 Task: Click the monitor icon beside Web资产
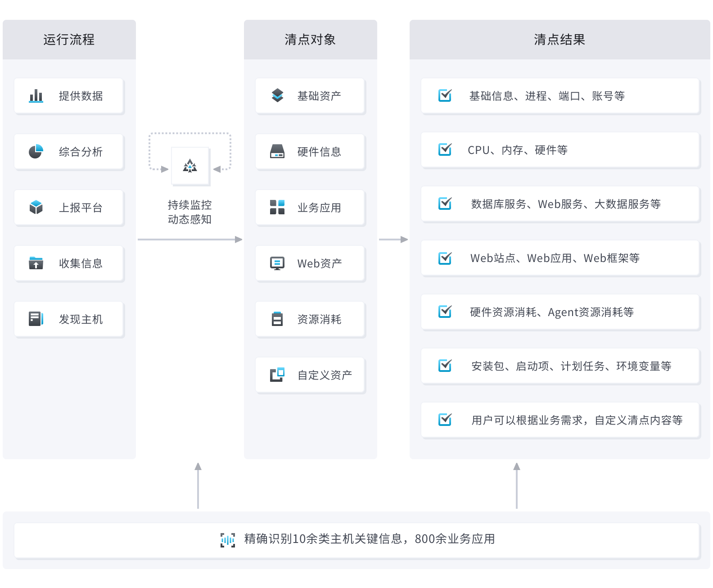tap(277, 263)
